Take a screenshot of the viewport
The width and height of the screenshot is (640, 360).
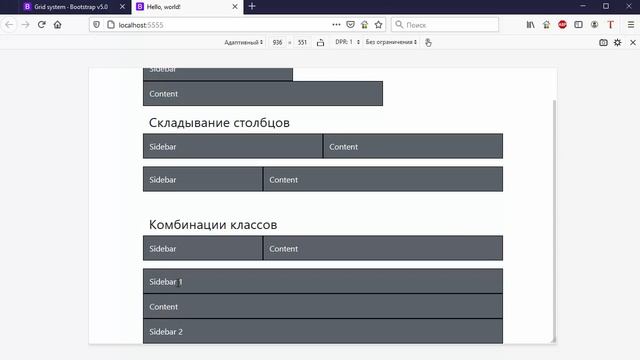click(x=603, y=42)
